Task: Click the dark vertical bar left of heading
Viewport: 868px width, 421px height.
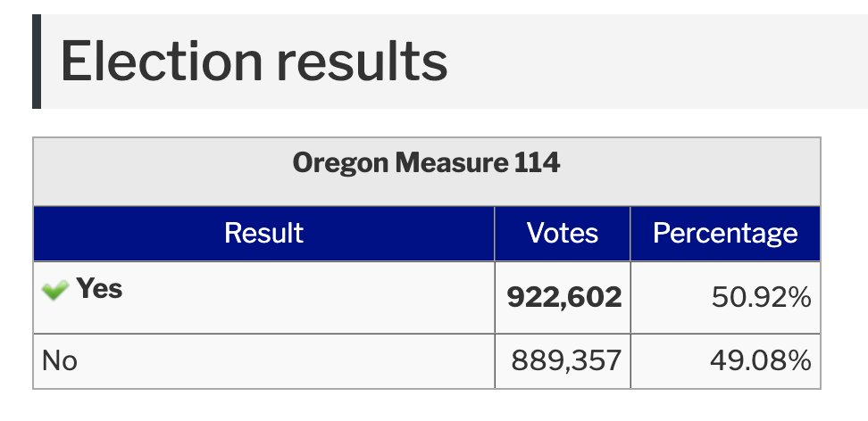Action: 37,62
